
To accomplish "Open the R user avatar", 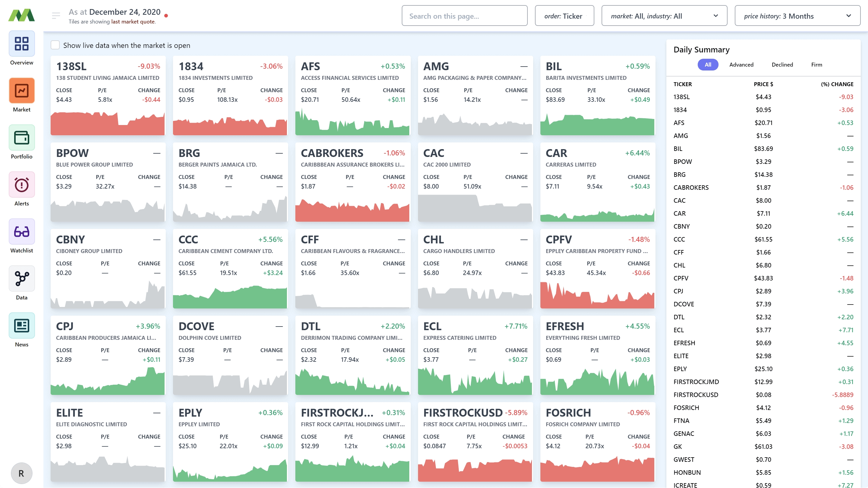I will [22, 474].
